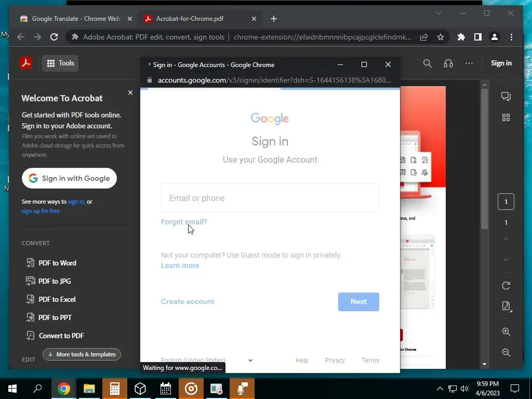Open the Chrome profile icon
532x399 pixels.
pos(495,37)
